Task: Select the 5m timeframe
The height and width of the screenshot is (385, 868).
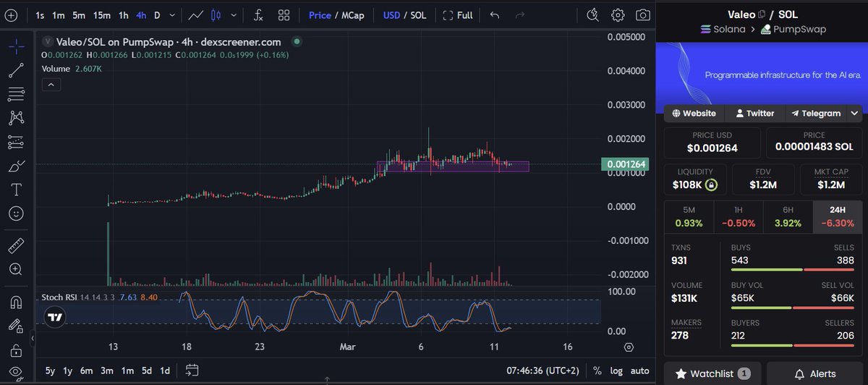Action: point(79,15)
